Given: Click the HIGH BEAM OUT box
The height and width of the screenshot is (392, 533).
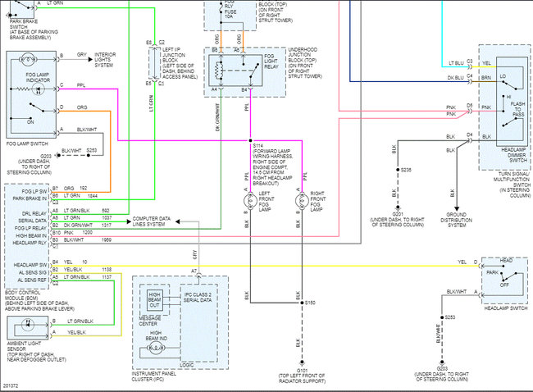Looking at the screenshot, I should 154,300.
